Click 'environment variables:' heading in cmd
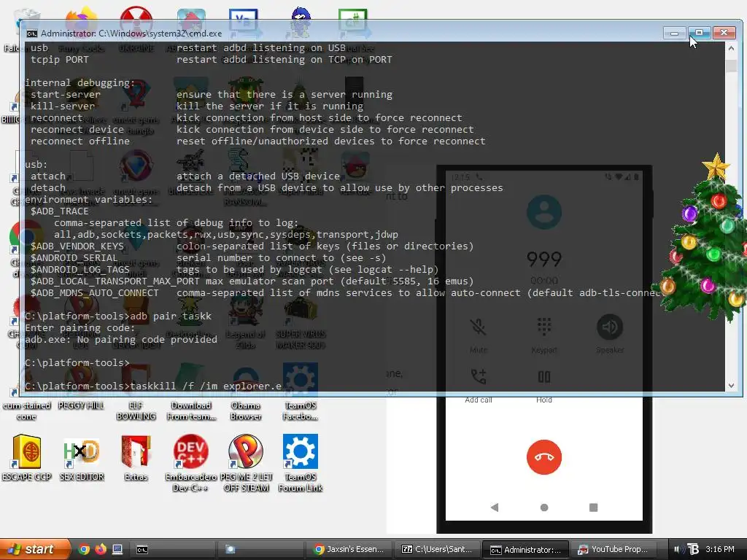This screenshot has height=560, width=747. point(88,200)
